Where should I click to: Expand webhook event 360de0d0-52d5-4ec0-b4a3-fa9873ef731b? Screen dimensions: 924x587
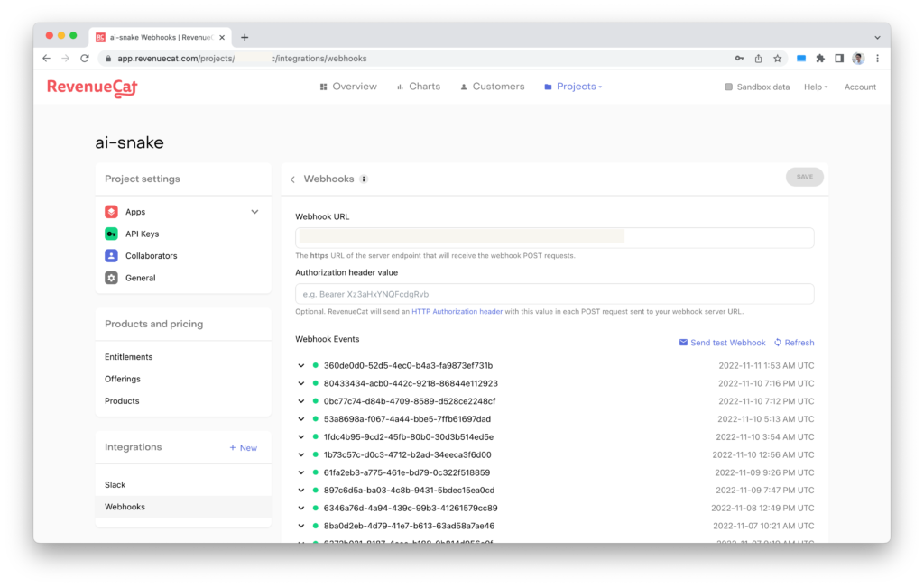tap(301, 365)
